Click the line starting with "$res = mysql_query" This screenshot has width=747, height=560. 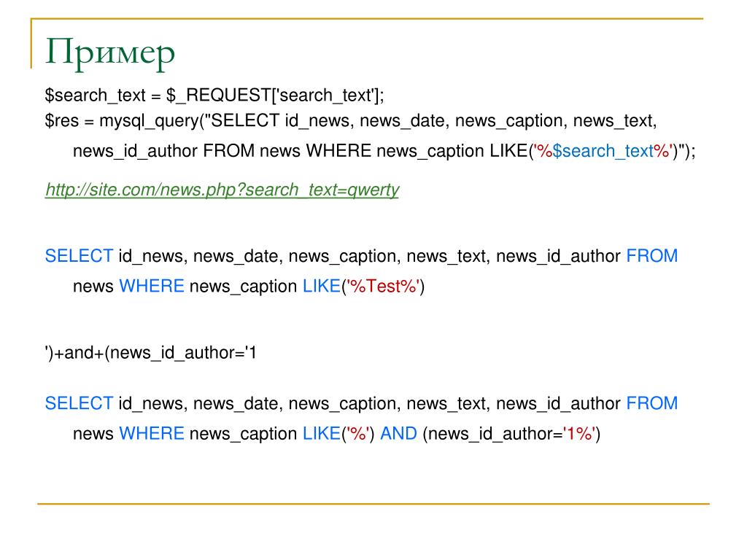(351, 121)
